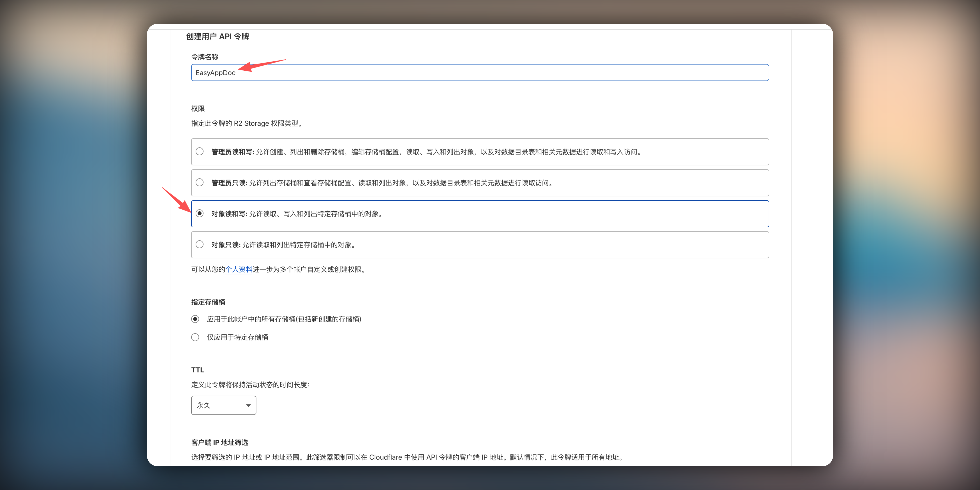Click the 对象读和写 bold label text
This screenshot has width=980, height=490.
229,214
